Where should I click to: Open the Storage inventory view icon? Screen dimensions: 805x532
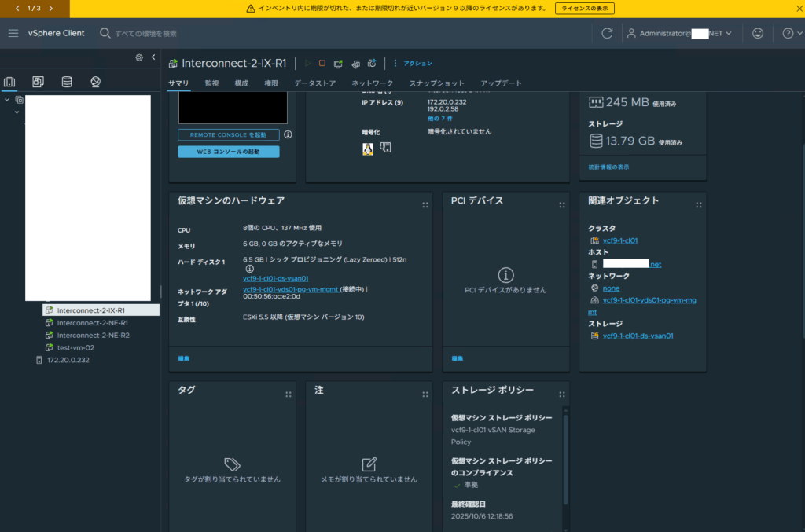[x=67, y=82]
